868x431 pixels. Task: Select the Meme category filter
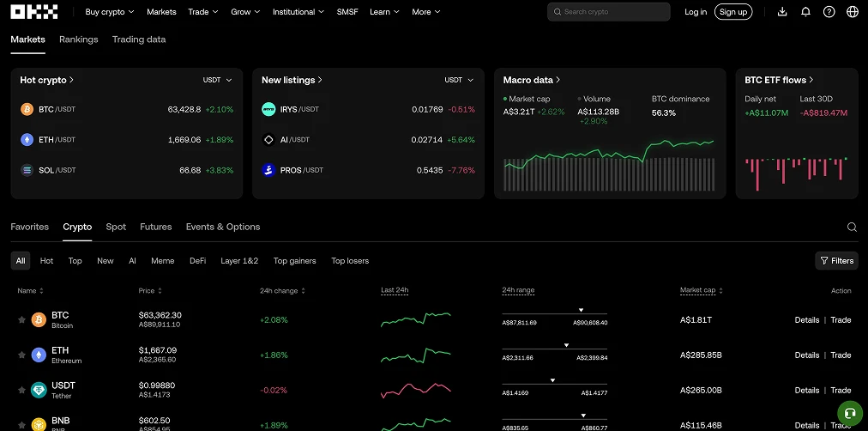[x=163, y=260]
